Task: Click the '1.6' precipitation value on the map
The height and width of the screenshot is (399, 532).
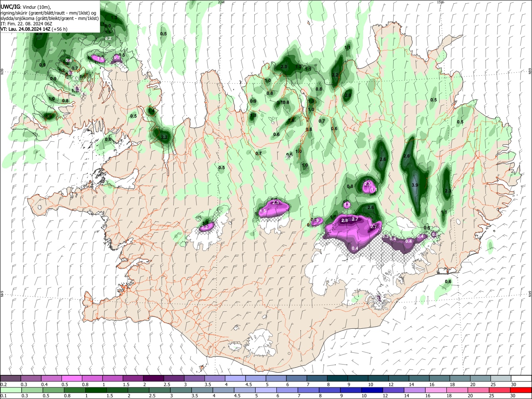Action: click(291, 120)
